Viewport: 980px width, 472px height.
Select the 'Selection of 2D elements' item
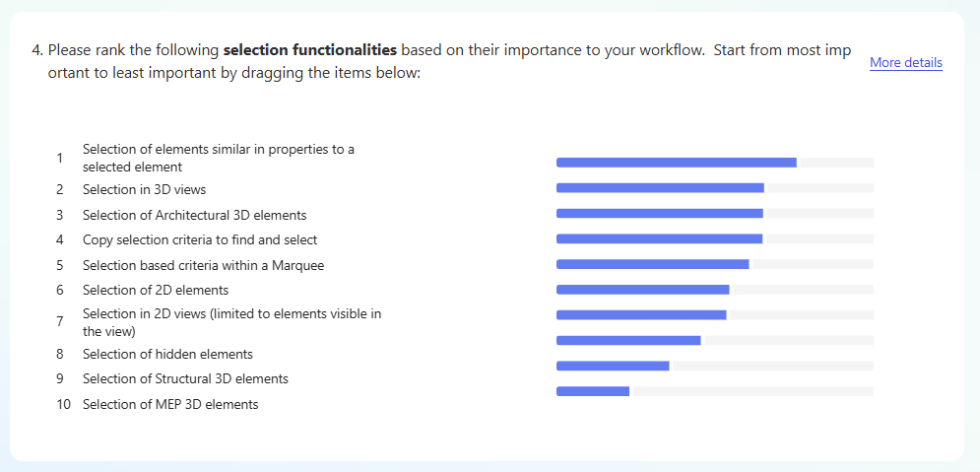click(156, 290)
